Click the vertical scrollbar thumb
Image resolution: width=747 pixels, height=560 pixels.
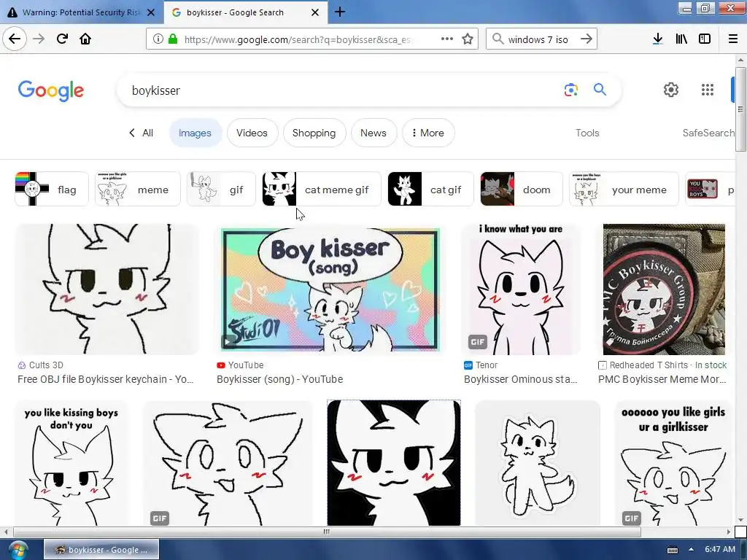(x=740, y=109)
